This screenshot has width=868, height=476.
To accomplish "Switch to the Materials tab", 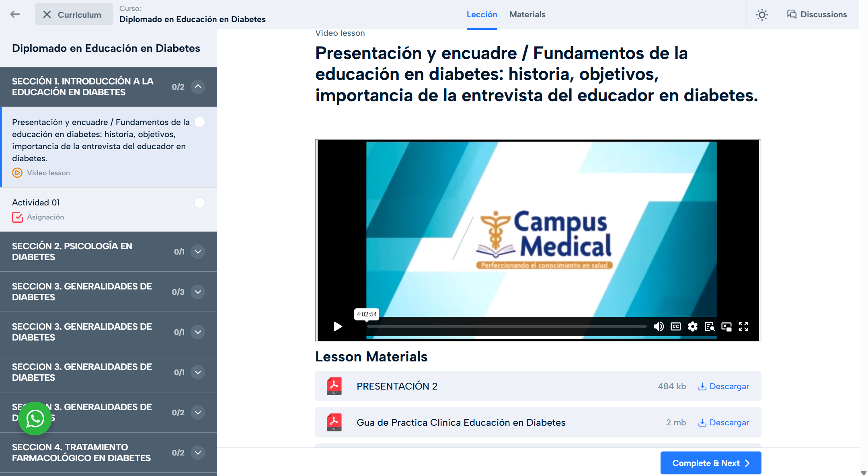I will tap(527, 14).
